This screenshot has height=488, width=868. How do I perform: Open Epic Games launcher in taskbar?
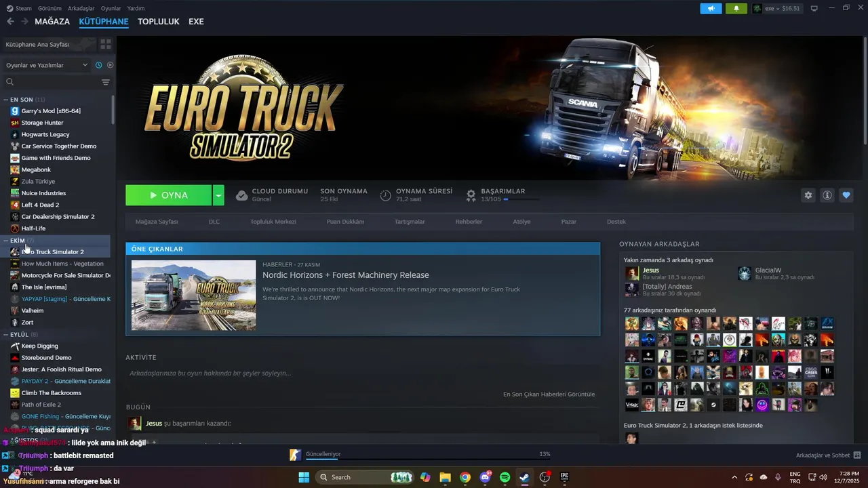coord(564,477)
